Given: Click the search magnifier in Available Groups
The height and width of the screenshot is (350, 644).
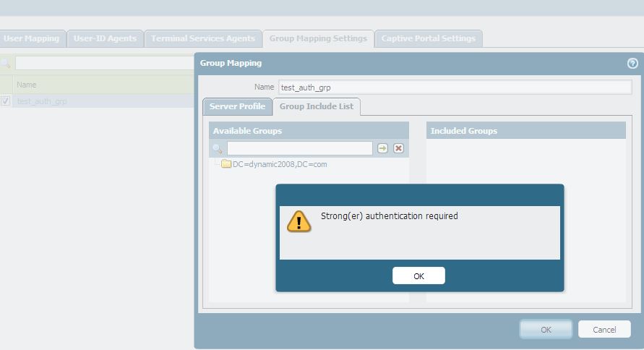Looking at the screenshot, I should [218, 149].
